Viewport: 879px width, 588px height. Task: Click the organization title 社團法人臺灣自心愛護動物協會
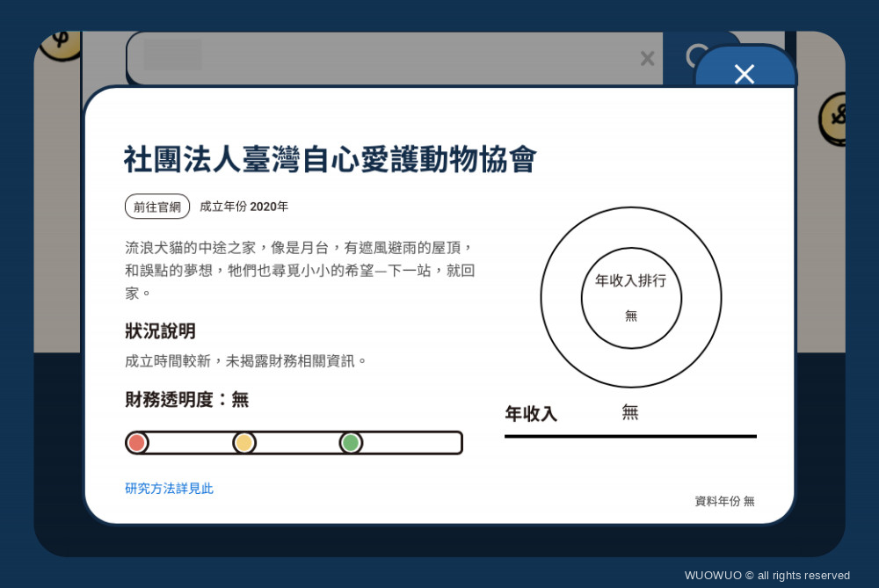click(x=331, y=159)
